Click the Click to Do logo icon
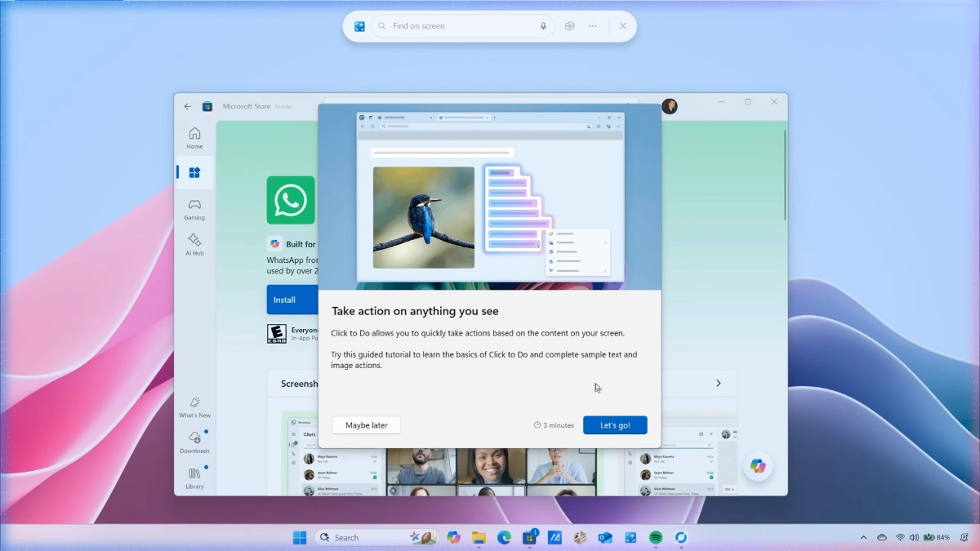 coord(359,26)
